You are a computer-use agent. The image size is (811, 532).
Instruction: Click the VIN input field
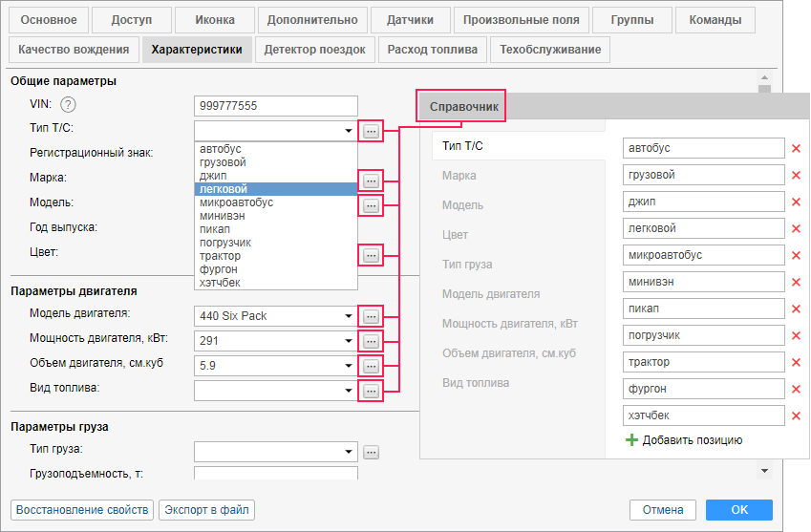[275, 106]
